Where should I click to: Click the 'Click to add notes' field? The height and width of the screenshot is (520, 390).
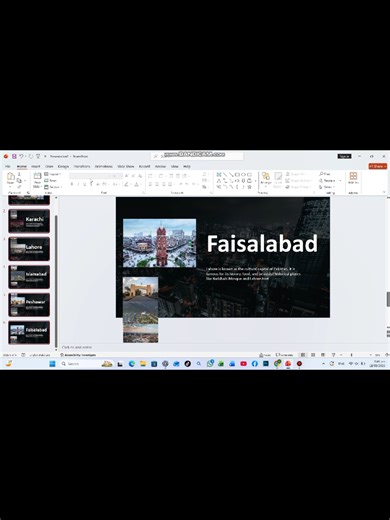pos(77,347)
